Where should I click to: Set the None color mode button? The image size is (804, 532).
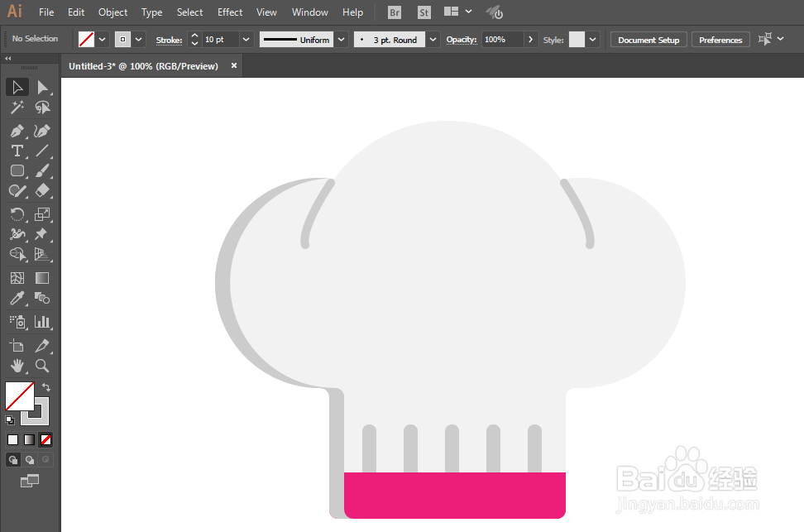point(45,439)
